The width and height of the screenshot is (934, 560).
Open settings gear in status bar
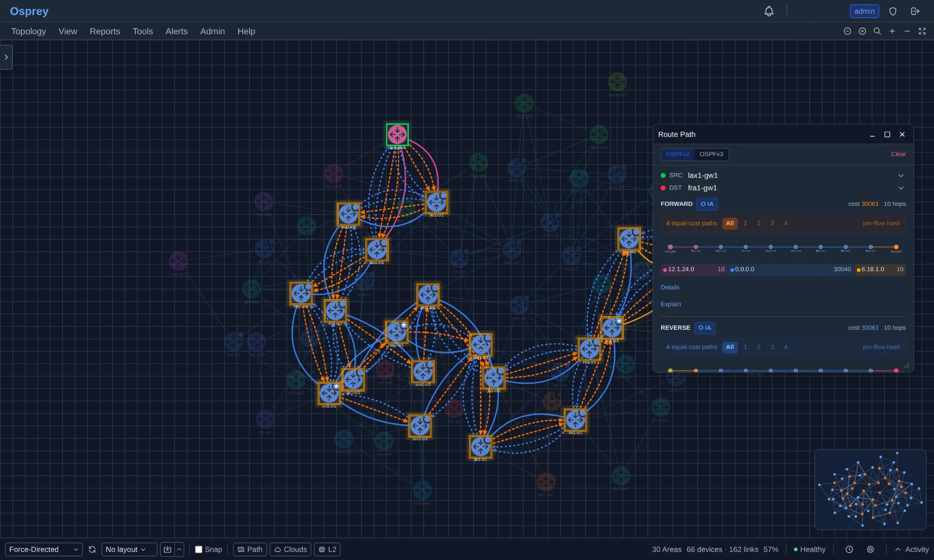click(x=871, y=550)
